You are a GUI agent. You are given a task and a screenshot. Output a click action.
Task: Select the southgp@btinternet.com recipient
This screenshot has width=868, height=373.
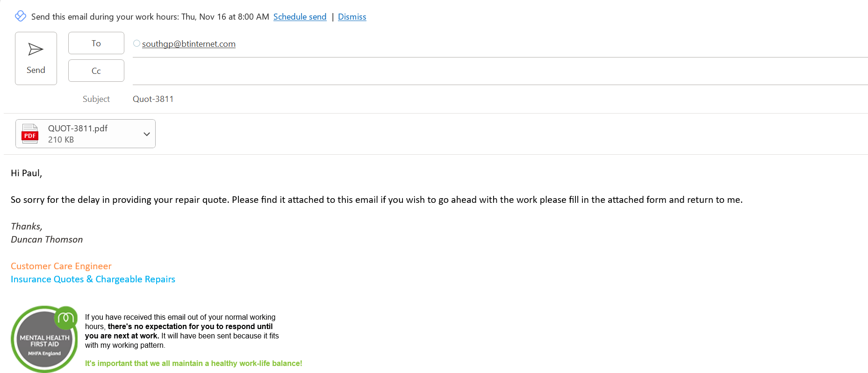[189, 44]
